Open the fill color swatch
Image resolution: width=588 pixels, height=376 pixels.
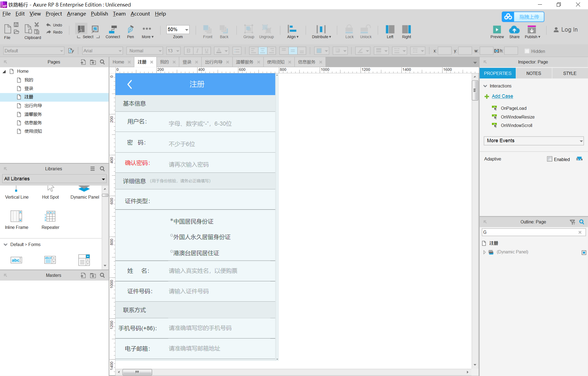[x=319, y=51]
